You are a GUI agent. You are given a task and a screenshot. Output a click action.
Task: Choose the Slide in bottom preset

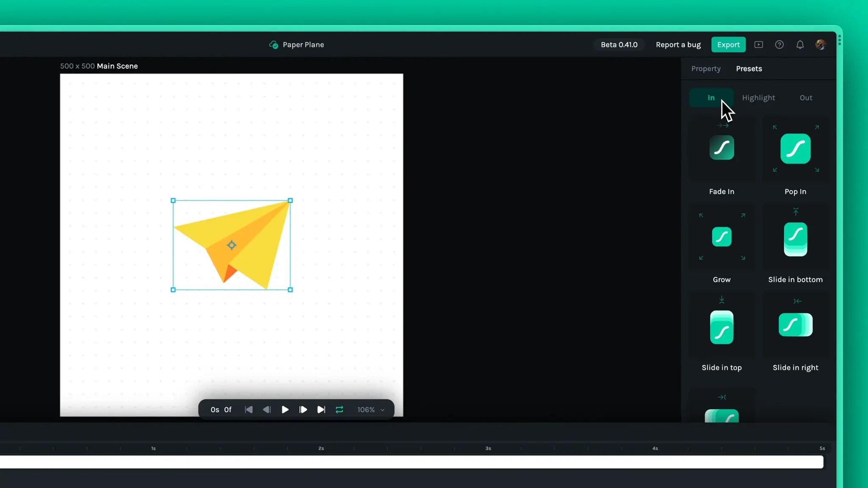click(795, 239)
